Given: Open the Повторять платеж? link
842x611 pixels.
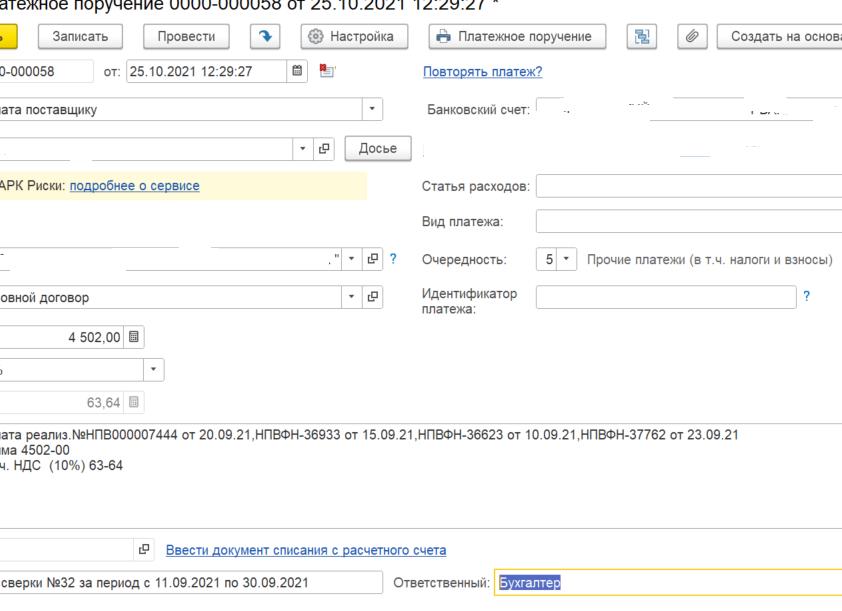Looking at the screenshot, I should click(x=482, y=71).
